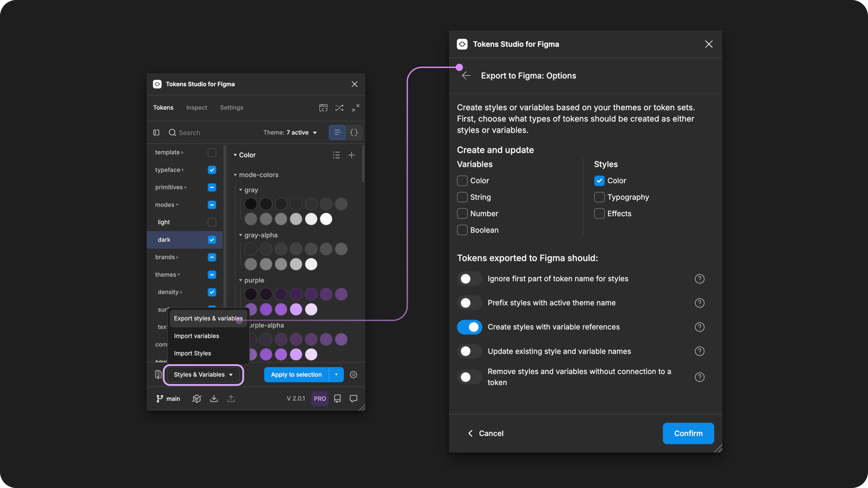The width and height of the screenshot is (868, 488).
Task: Enable the template token set checkbox
Action: (212, 152)
